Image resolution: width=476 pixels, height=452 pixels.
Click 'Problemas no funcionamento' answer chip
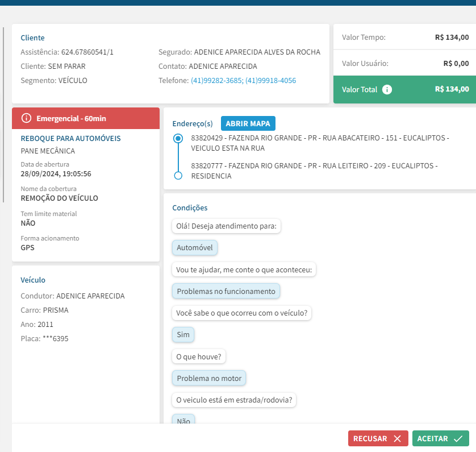tap(226, 291)
